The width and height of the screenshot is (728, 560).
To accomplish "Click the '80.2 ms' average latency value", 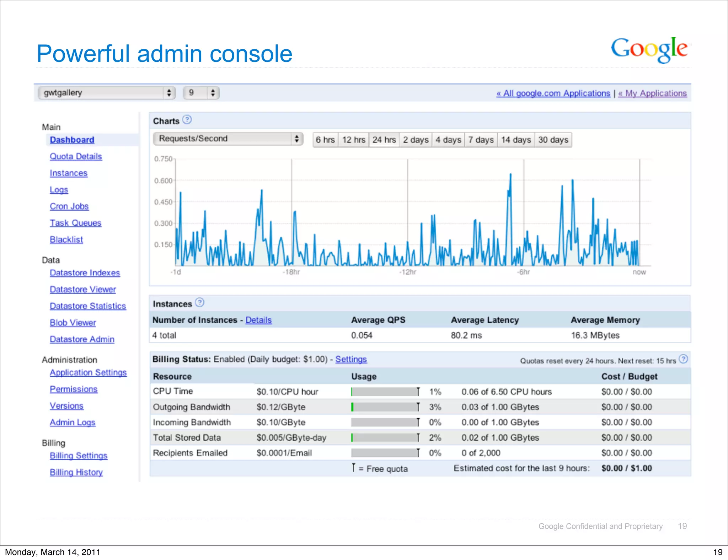I will (466, 335).
